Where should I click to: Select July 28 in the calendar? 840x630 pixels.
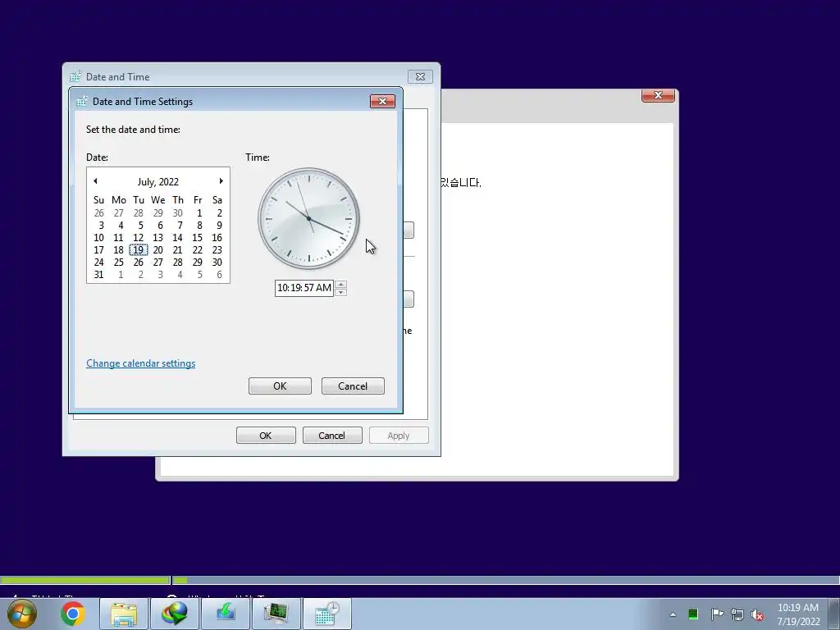tap(178, 262)
